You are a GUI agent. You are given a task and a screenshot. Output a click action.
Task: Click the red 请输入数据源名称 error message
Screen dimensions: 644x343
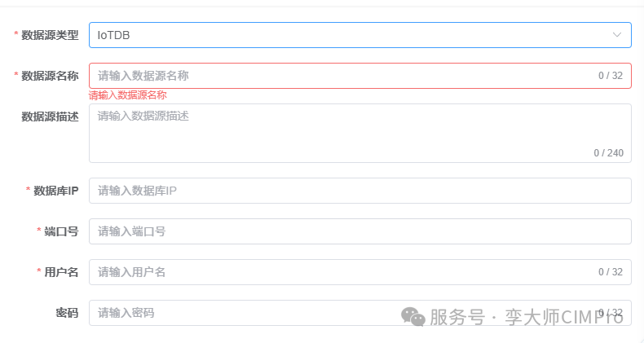(x=128, y=95)
